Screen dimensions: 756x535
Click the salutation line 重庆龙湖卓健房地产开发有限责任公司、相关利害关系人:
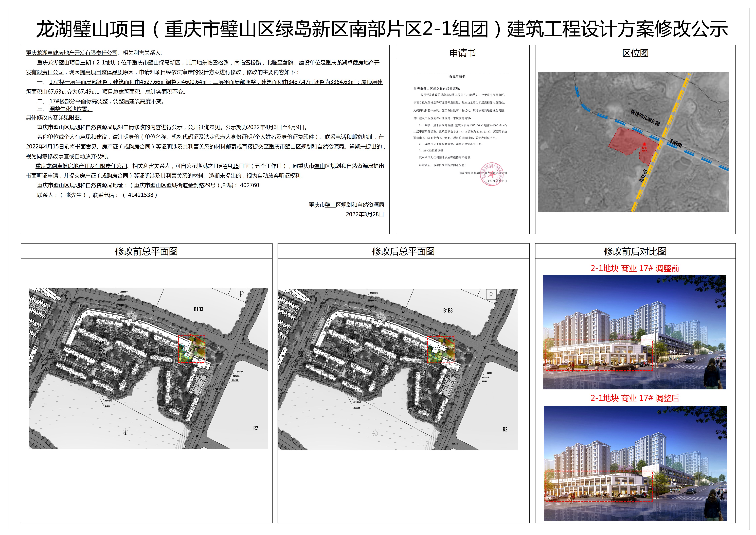click(x=94, y=53)
